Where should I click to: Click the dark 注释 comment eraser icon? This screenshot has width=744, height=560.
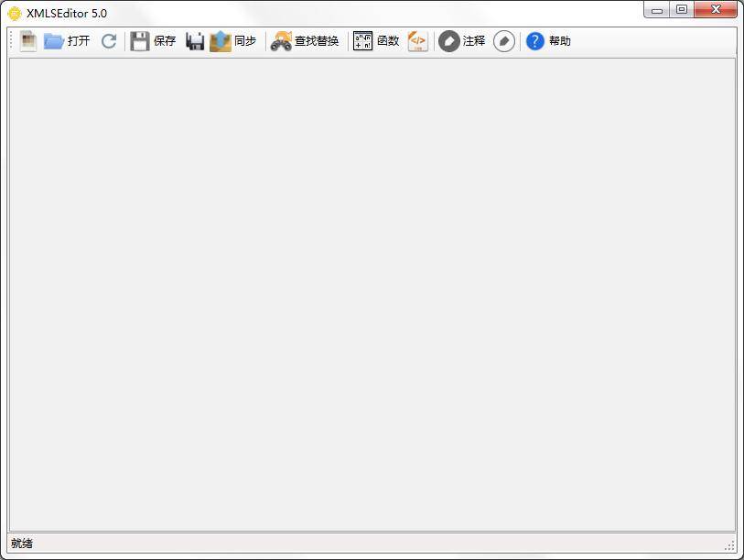(449, 41)
